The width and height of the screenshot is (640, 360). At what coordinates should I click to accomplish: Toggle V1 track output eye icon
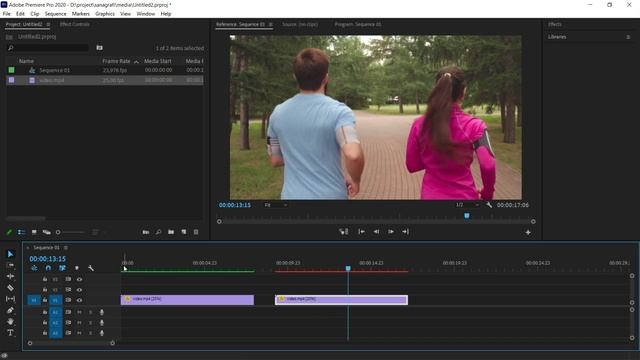(x=79, y=300)
